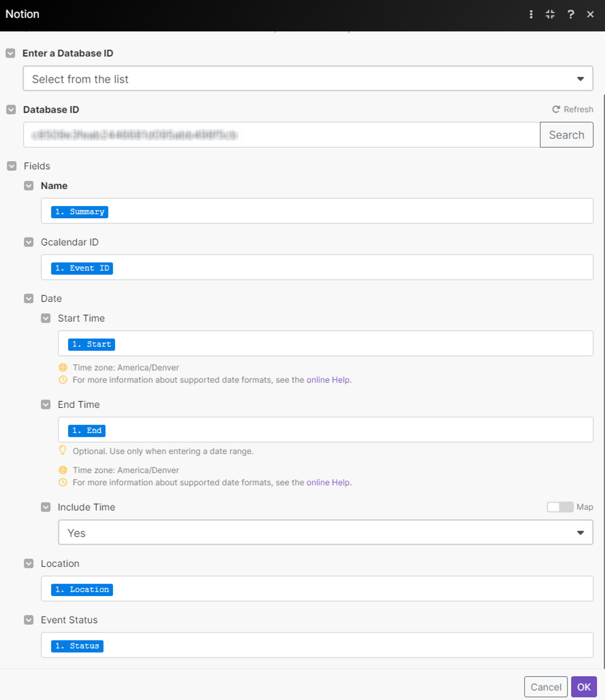Screen dimensions: 605x700
Task: Collapse the Date group
Action: pos(29,299)
